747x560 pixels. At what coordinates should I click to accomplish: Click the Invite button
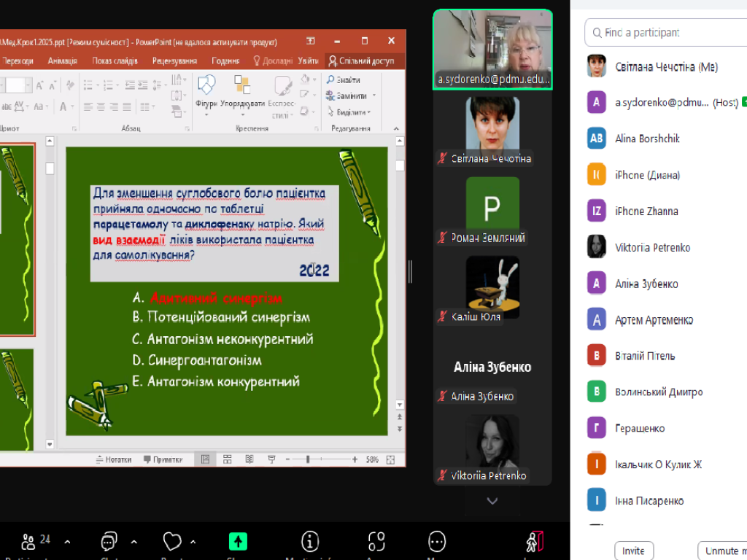coord(634,551)
